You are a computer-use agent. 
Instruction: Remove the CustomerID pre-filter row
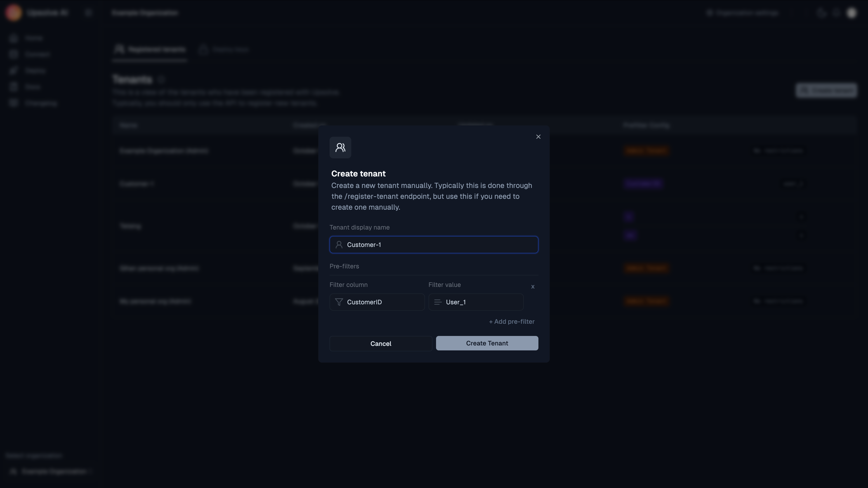click(x=533, y=287)
